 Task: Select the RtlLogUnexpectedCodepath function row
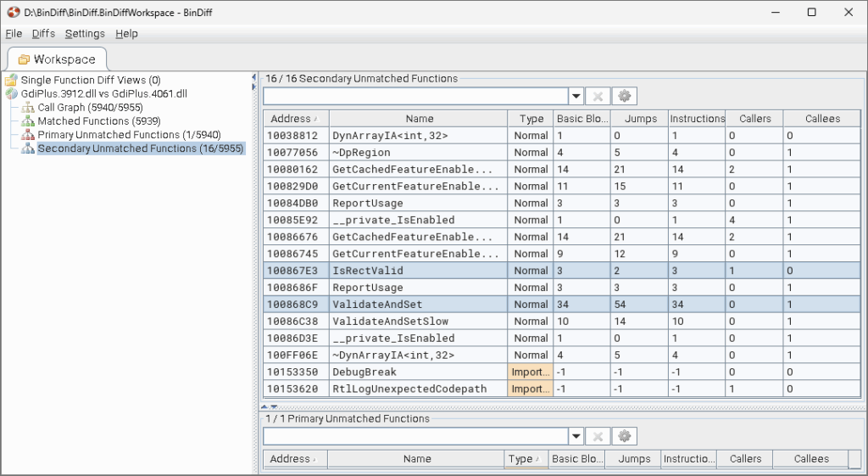point(562,389)
